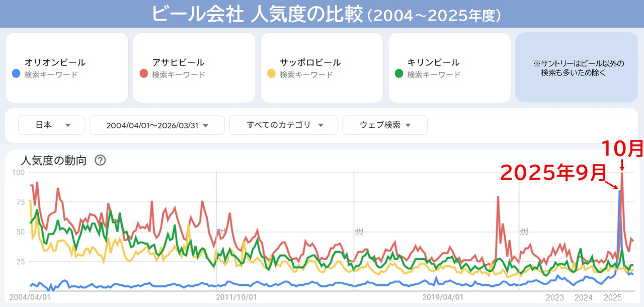Click the 2025年9月 red annotation text

point(552,173)
